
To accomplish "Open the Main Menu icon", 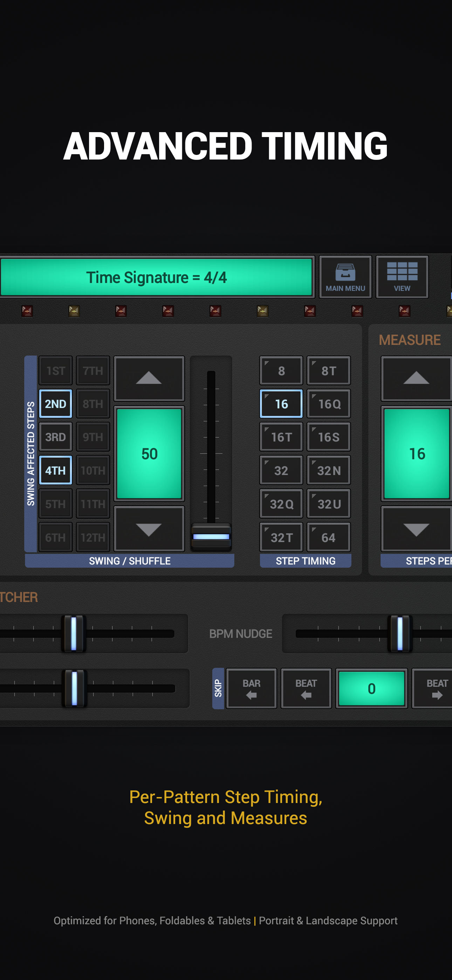I will [345, 277].
